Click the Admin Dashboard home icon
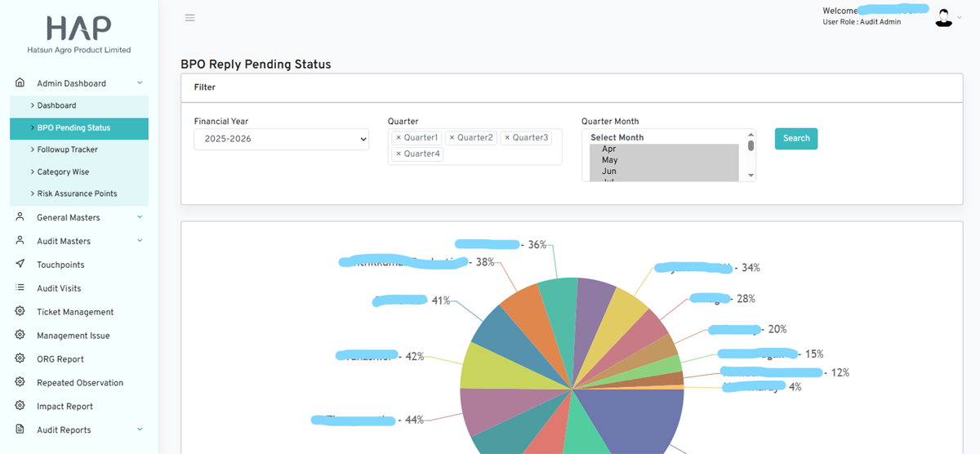This screenshot has height=454, width=980. [x=20, y=82]
